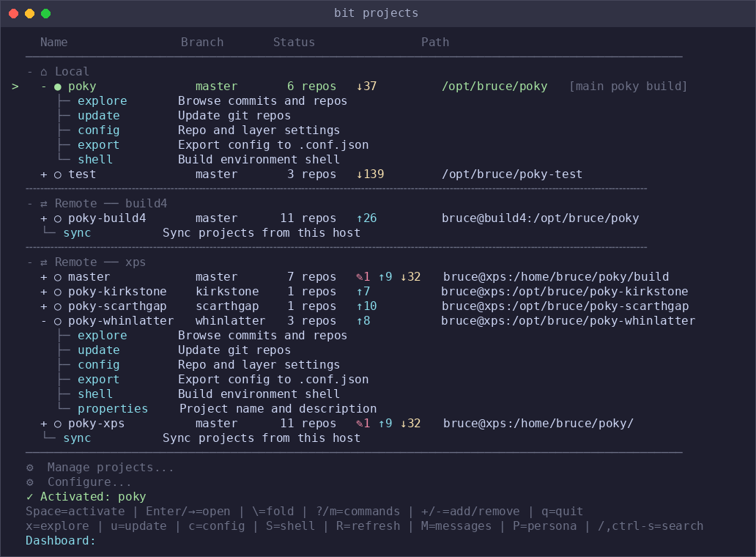Toggle the active circle for poky project
This screenshot has height=557, width=756.
pos(58,87)
